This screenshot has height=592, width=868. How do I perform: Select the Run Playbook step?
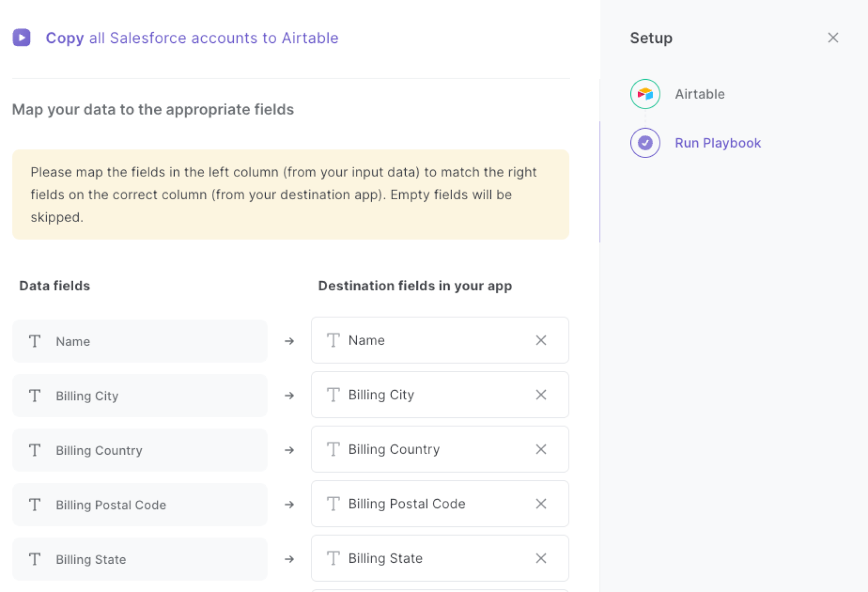click(718, 143)
